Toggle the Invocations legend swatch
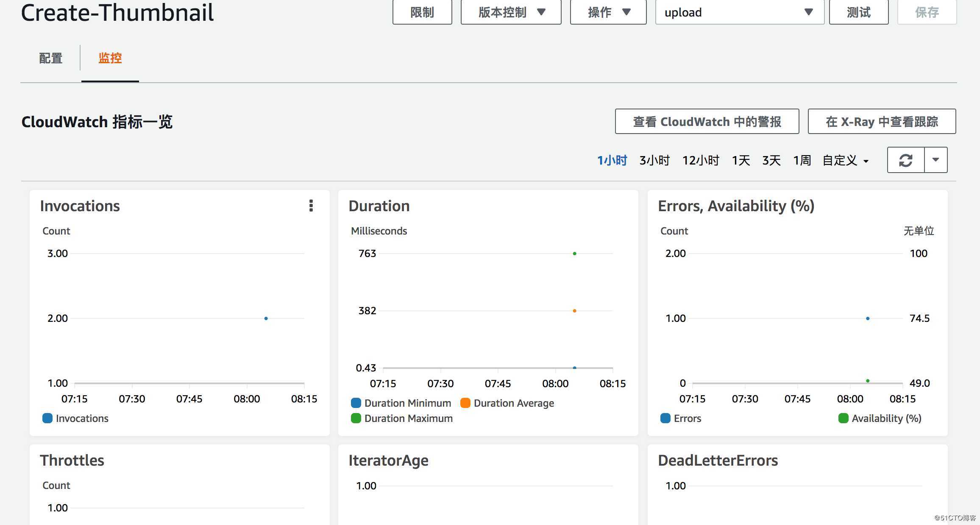 point(47,418)
